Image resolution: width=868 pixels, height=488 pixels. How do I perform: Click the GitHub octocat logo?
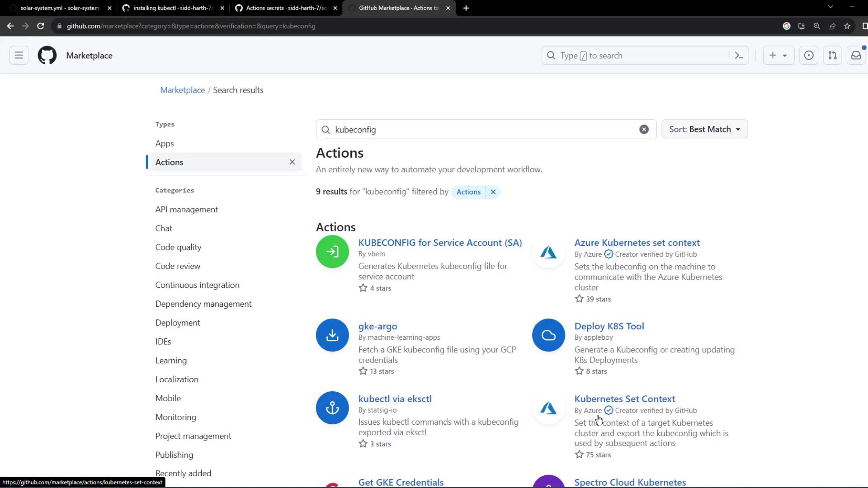(x=47, y=56)
